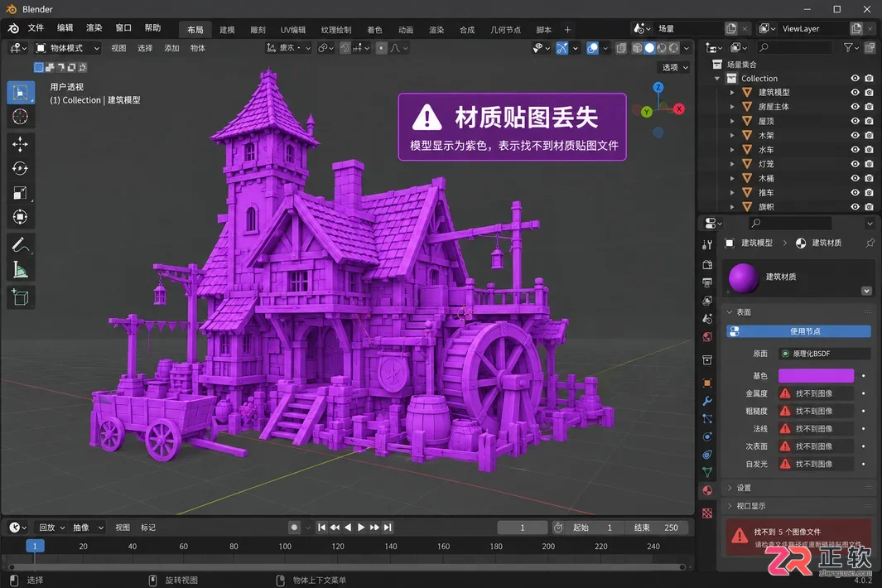Screen dimensions: 882x588
Task: Switch to the UV编辑 workspace tab
Action: coord(293,30)
